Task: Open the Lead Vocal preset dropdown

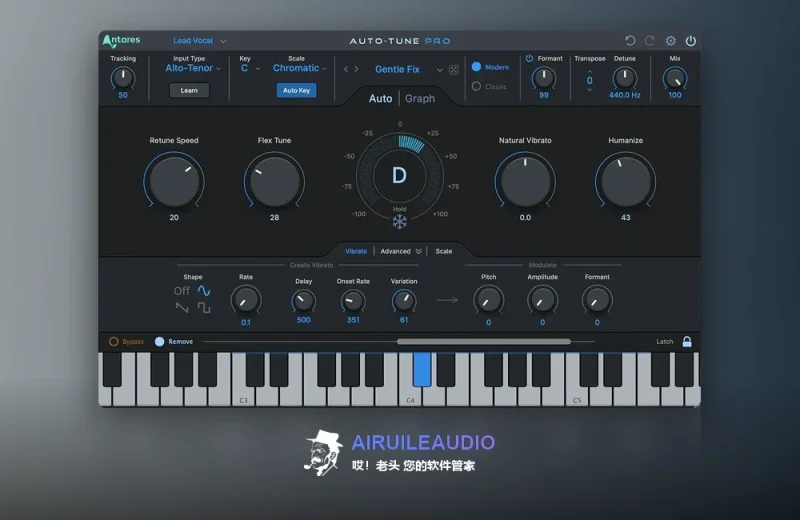Action: coord(199,41)
